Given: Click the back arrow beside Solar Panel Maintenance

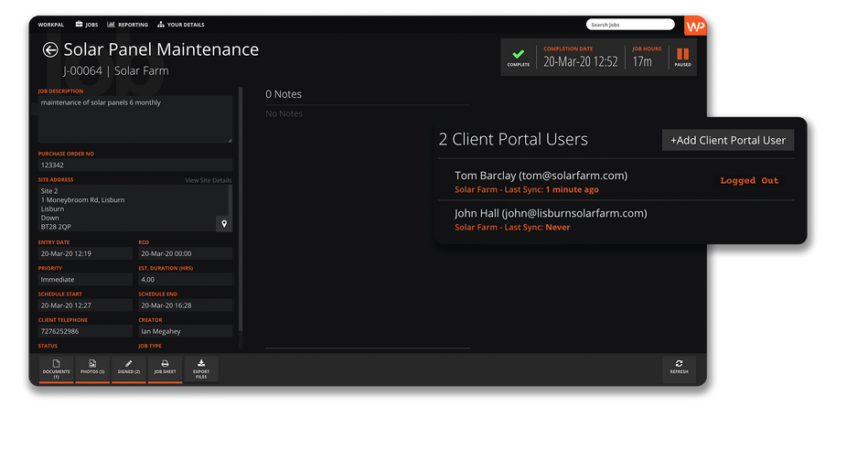Looking at the screenshot, I should pyautogui.click(x=50, y=49).
